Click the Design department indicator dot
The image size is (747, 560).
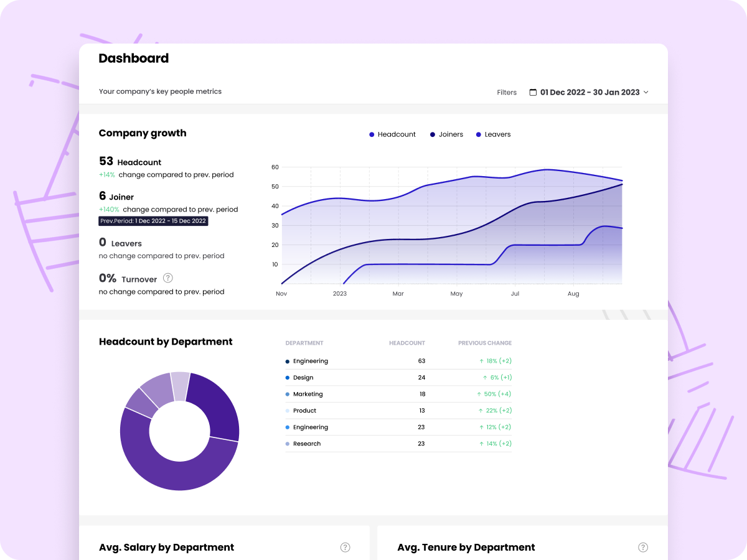(287, 378)
